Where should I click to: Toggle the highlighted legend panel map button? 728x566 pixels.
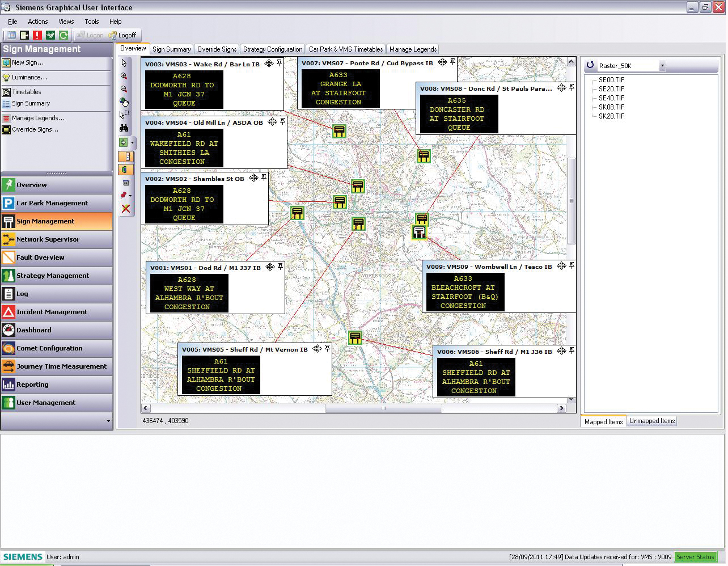tap(126, 157)
